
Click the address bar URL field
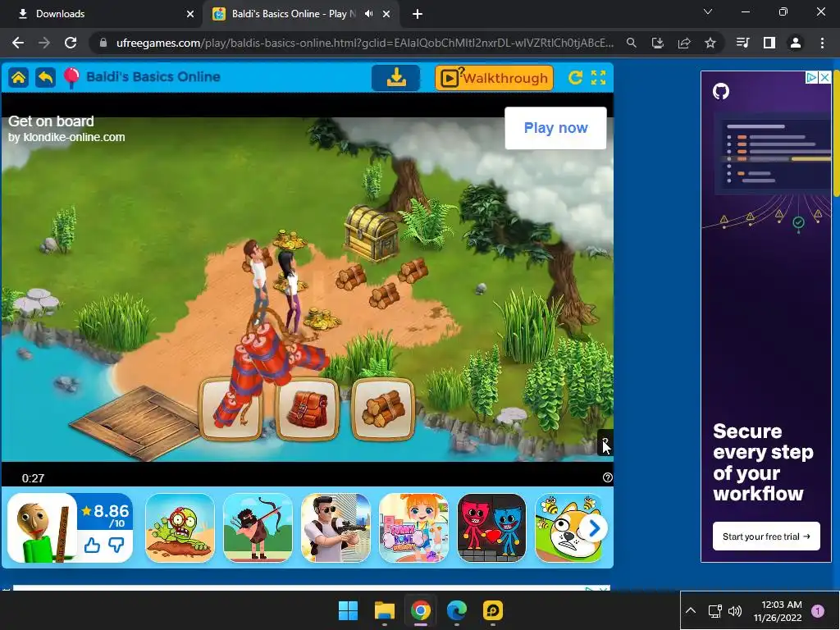364,43
